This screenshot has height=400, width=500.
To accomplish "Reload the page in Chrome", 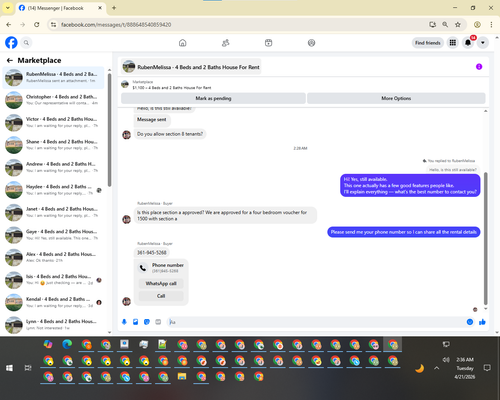I will [37, 25].
